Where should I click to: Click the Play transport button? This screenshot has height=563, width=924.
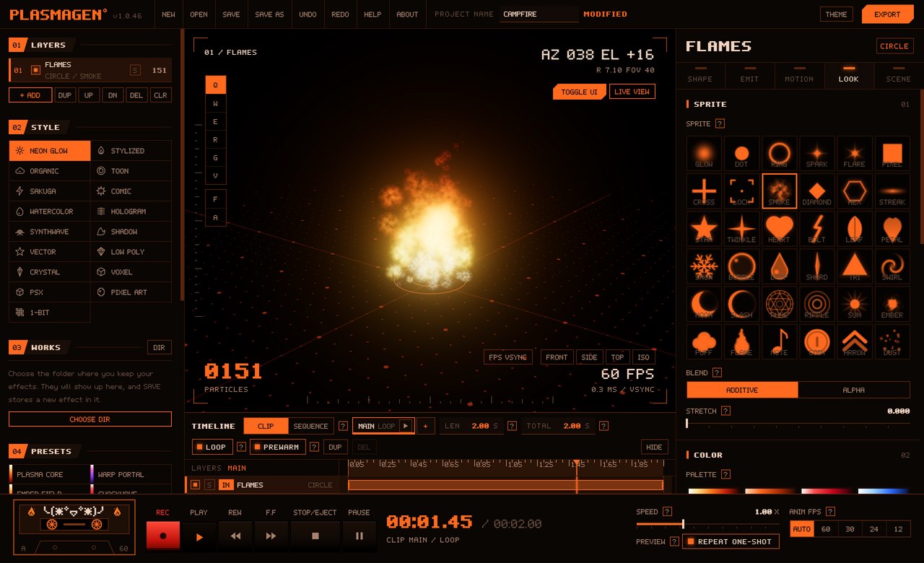(199, 536)
